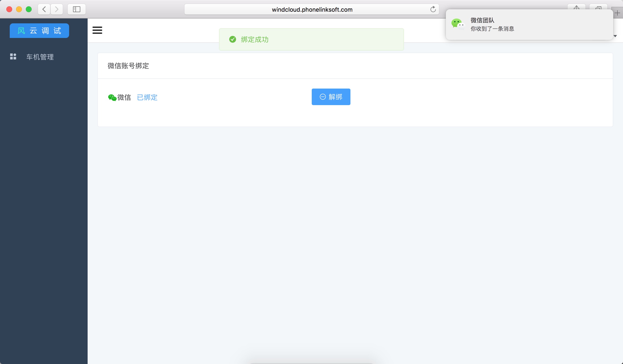The height and width of the screenshot is (364, 623).
Task: Click the green WeChat icon beside 微信
Action: [112, 98]
